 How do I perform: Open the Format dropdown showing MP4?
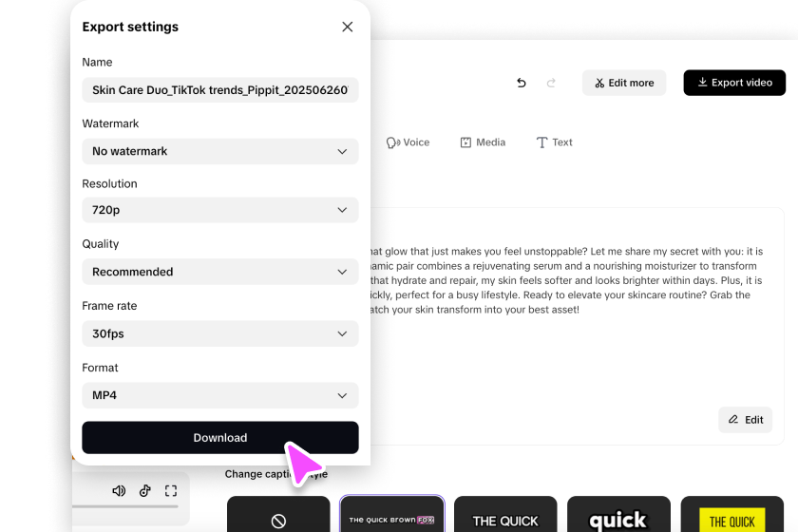click(x=220, y=395)
